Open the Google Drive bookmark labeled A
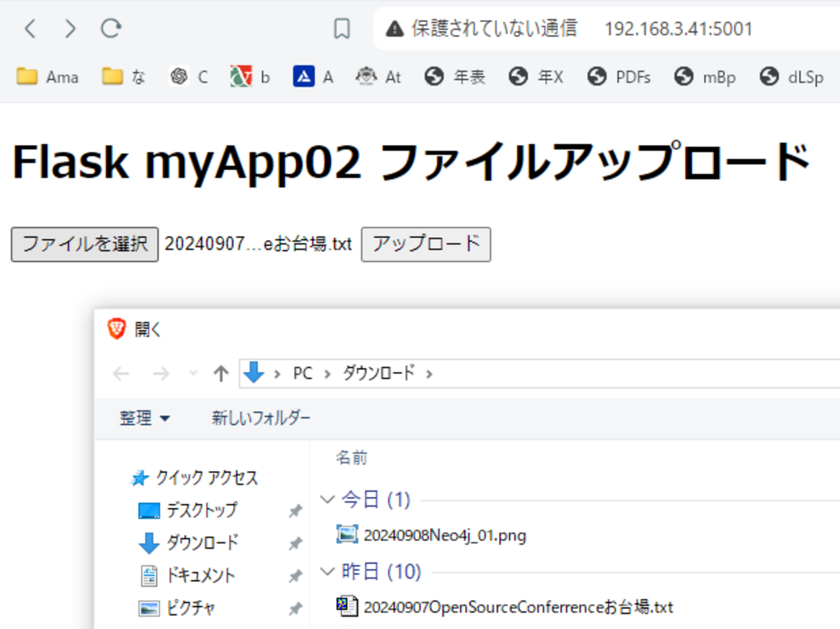The image size is (840, 629). (x=312, y=76)
